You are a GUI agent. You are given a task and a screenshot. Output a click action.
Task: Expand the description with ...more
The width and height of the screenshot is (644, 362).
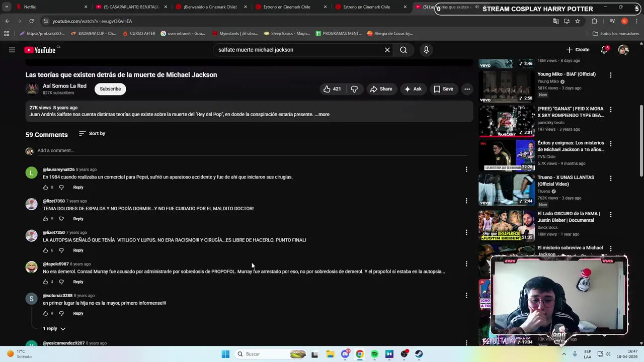point(322,115)
